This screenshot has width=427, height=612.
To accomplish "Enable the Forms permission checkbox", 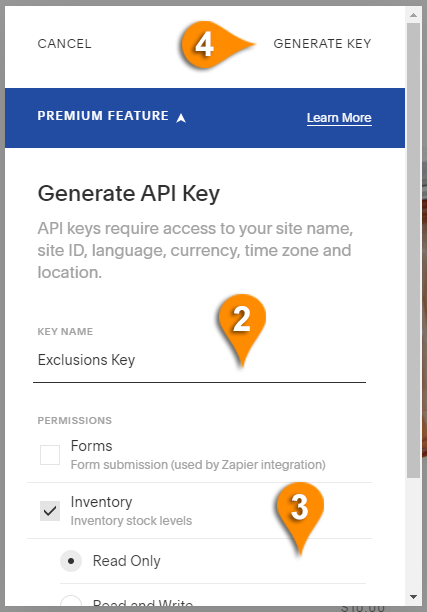I will pyautogui.click(x=50, y=455).
